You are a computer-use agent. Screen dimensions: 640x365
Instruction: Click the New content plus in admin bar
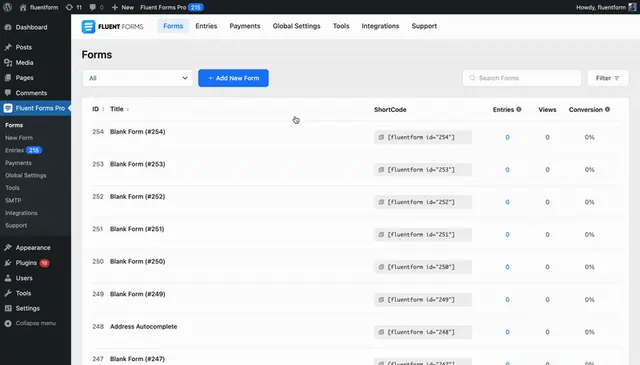pyautogui.click(x=122, y=7)
